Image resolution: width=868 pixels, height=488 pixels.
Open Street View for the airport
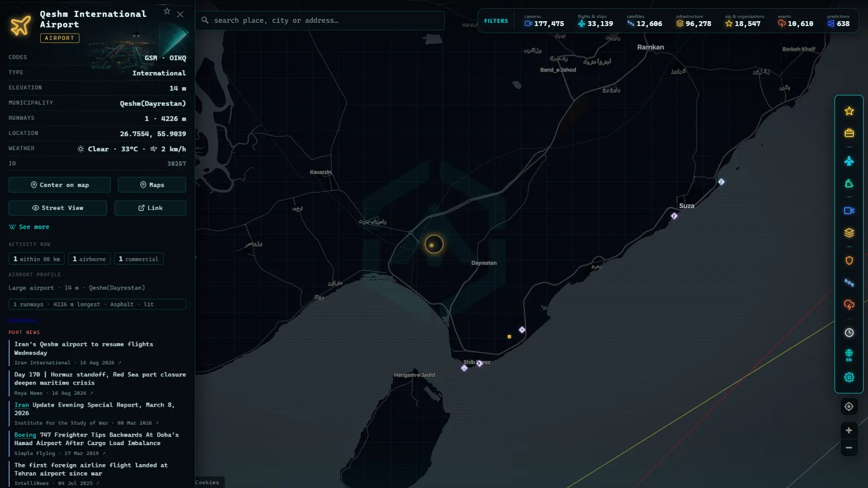tap(58, 208)
